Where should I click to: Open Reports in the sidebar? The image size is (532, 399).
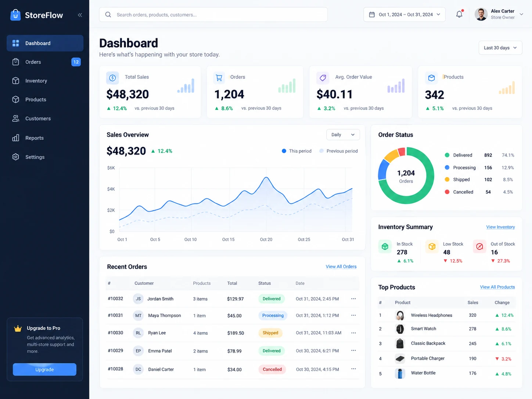coord(45,138)
